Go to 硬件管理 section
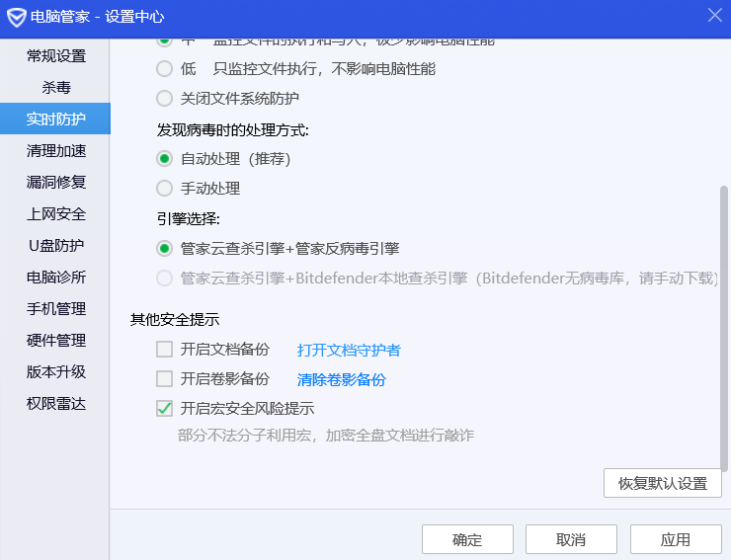 coord(56,341)
